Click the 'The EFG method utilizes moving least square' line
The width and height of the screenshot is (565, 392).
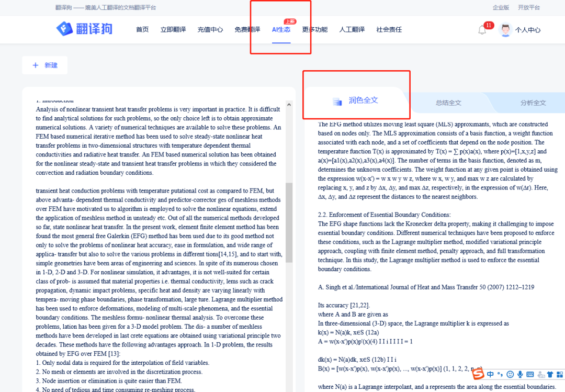tap(433, 125)
